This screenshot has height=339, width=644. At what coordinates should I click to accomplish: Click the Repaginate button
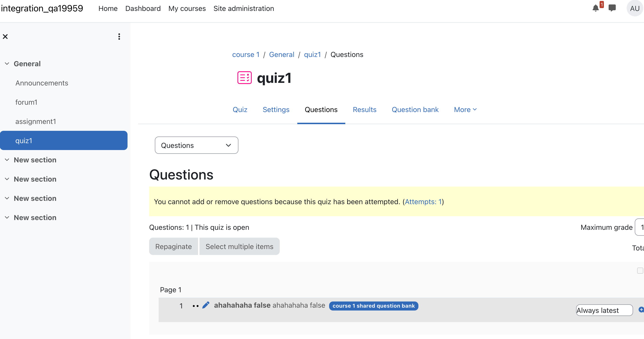tap(173, 246)
